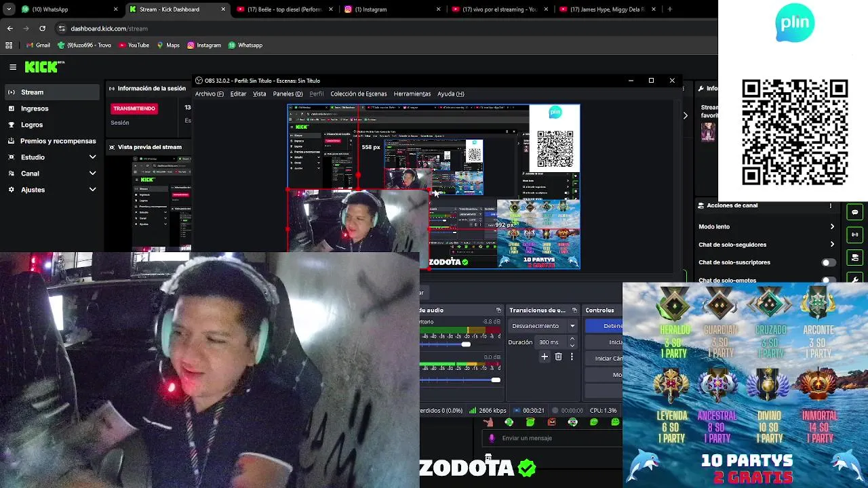Screen dimensions: 868x488
Task: Open OBS Vista menu
Action: (x=260, y=94)
